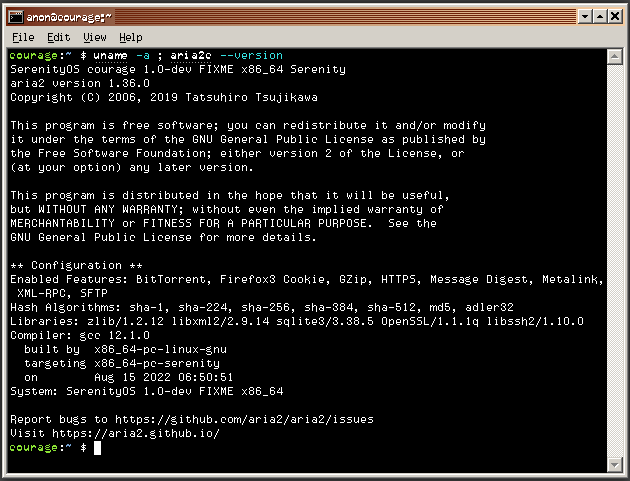The width and height of the screenshot is (630, 481).
Task: Open the Help menu
Action: click(x=131, y=37)
